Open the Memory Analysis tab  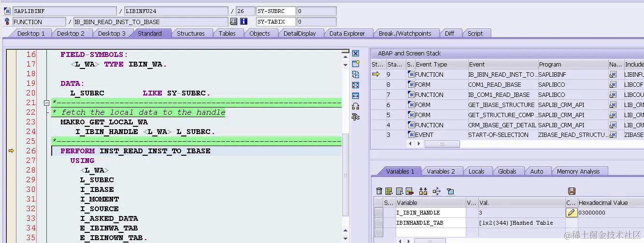tap(578, 171)
